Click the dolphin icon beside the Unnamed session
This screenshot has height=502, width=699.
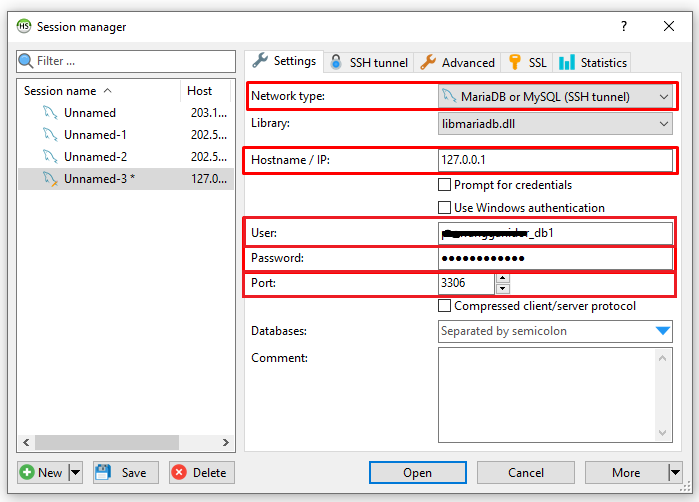tap(50, 113)
